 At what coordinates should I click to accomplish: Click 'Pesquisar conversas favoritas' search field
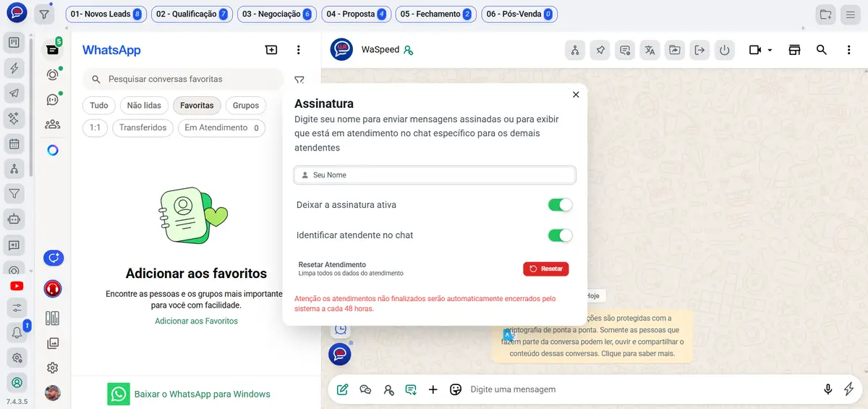pyautogui.click(x=184, y=79)
